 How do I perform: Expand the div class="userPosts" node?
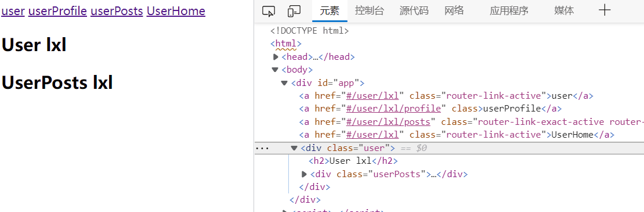[304, 174]
